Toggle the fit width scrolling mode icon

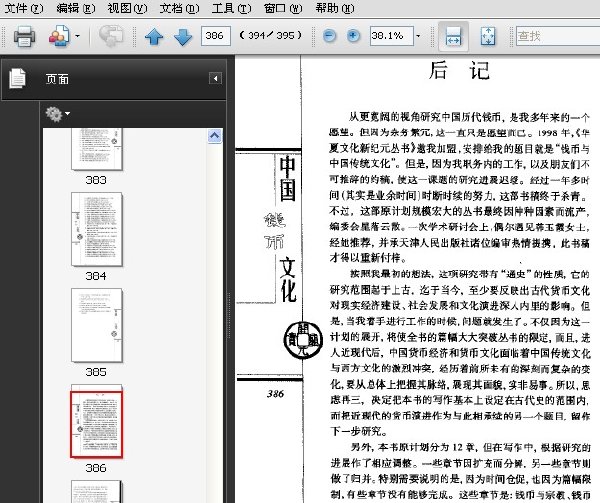click(x=453, y=36)
